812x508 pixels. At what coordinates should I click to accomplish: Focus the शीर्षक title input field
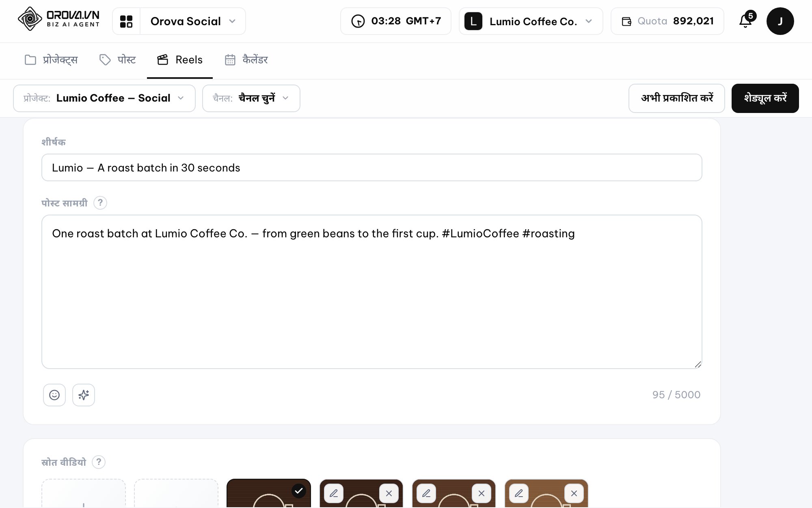point(372,167)
